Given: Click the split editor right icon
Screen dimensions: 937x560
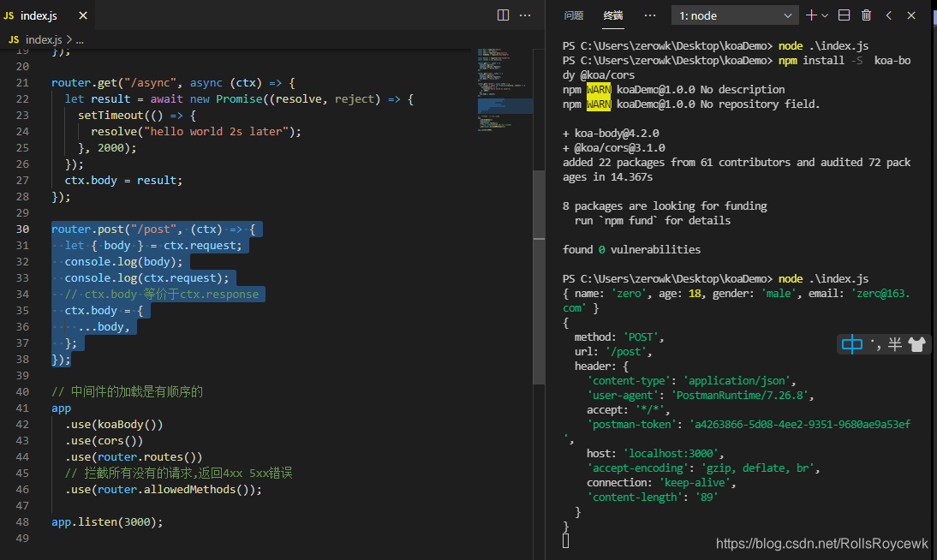Looking at the screenshot, I should click(x=503, y=15).
